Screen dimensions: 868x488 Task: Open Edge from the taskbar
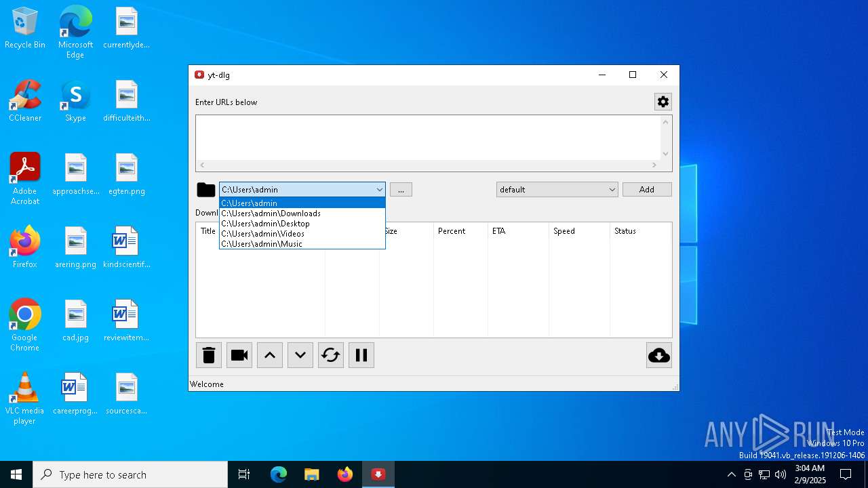coord(279,474)
